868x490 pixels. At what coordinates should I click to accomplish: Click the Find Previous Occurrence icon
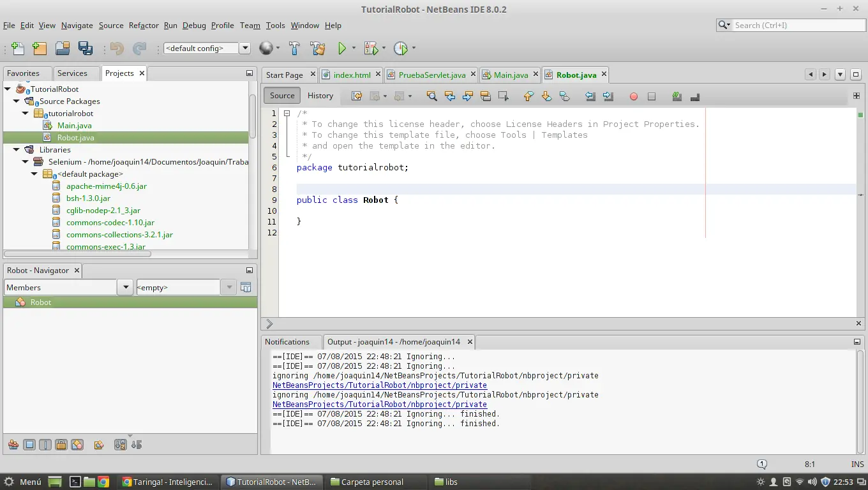pyautogui.click(x=450, y=96)
